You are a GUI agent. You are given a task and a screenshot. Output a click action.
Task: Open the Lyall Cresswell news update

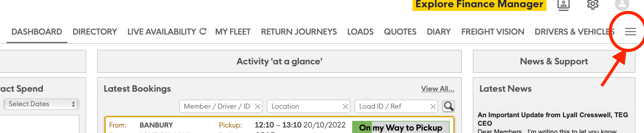click(553, 119)
